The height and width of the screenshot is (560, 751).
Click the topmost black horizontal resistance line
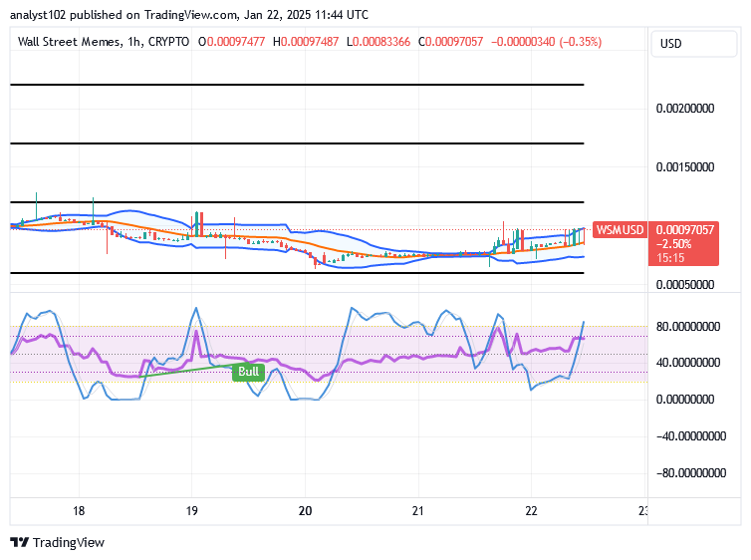(297, 85)
